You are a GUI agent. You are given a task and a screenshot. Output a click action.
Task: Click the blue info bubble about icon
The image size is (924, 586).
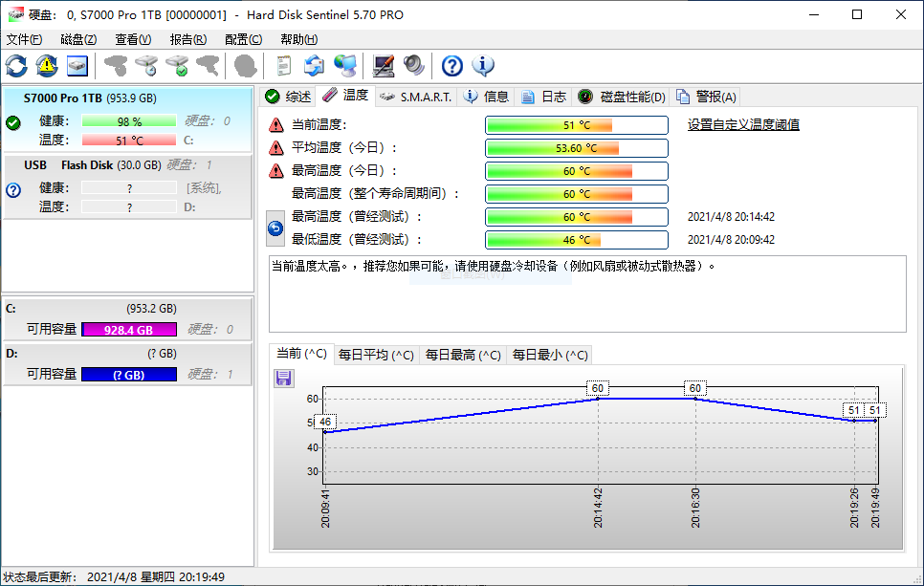(x=483, y=65)
